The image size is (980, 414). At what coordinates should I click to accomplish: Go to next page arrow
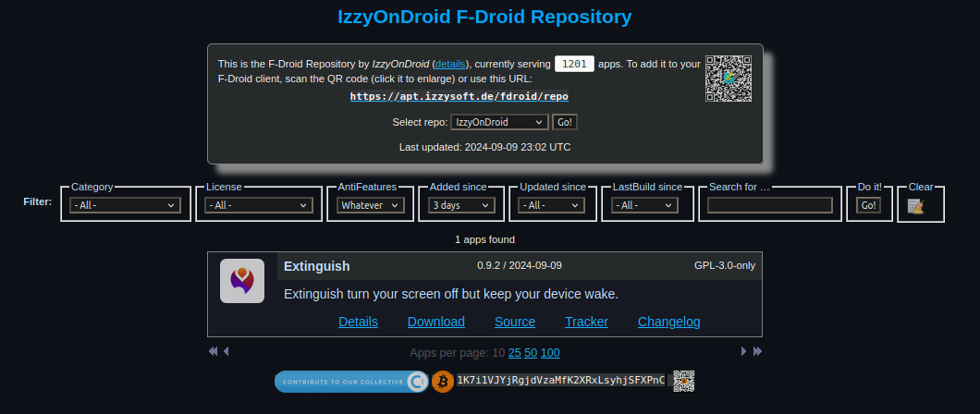(x=743, y=351)
